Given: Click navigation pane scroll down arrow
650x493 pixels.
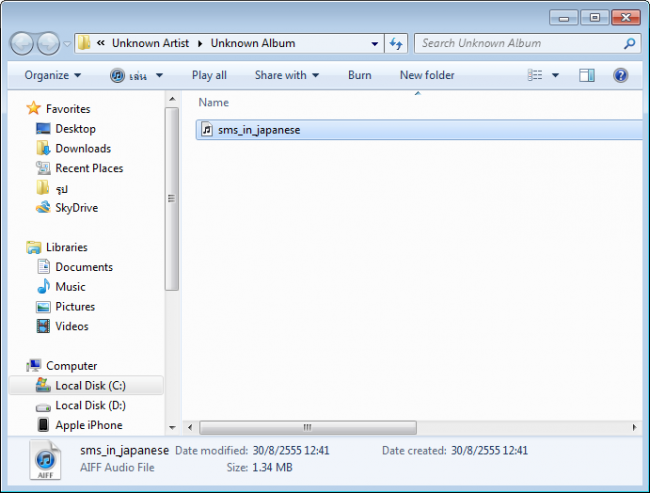Looking at the screenshot, I should (172, 427).
